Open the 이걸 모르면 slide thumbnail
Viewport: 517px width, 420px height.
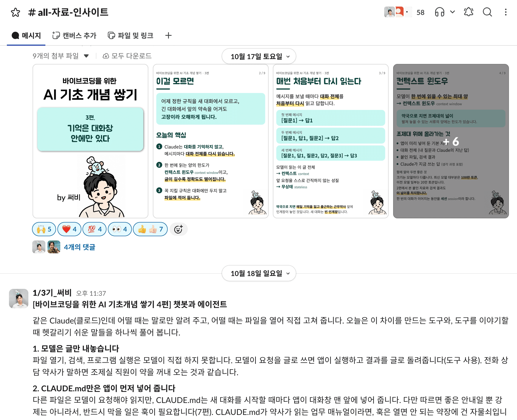coord(211,141)
